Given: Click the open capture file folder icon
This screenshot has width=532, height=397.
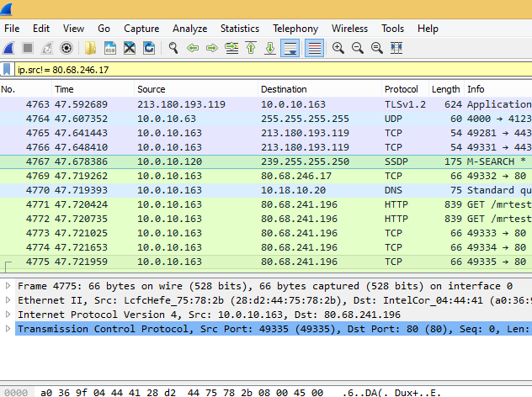Looking at the screenshot, I should click(x=90, y=48).
